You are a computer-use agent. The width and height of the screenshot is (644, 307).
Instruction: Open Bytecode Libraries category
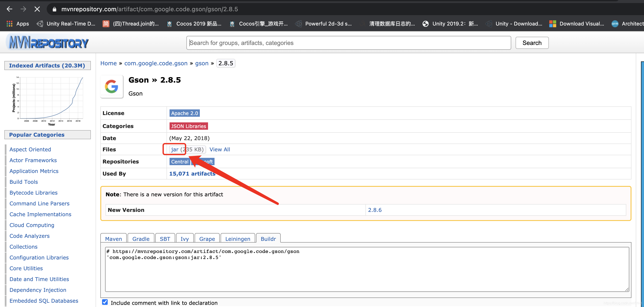pos(33,193)
